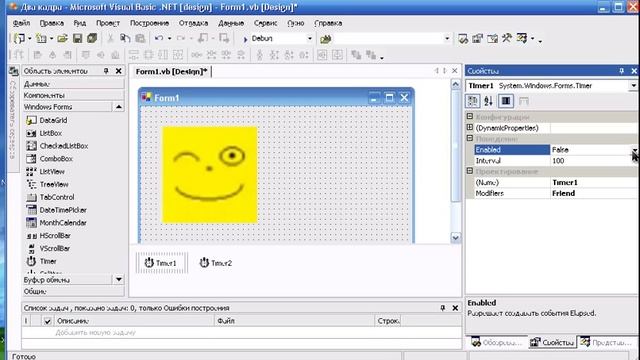Edit the Interval property value 100
640x360 pixels.
click(594, 161)
